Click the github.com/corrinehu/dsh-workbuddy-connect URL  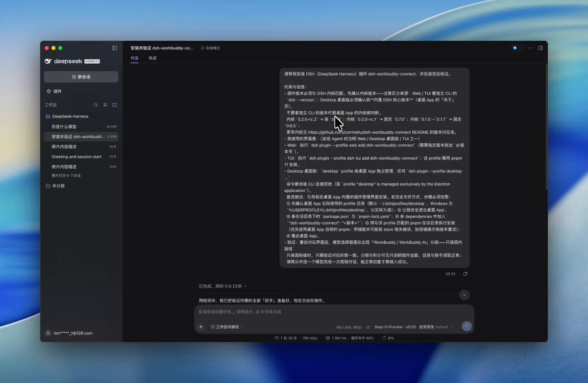coord(361,132)
